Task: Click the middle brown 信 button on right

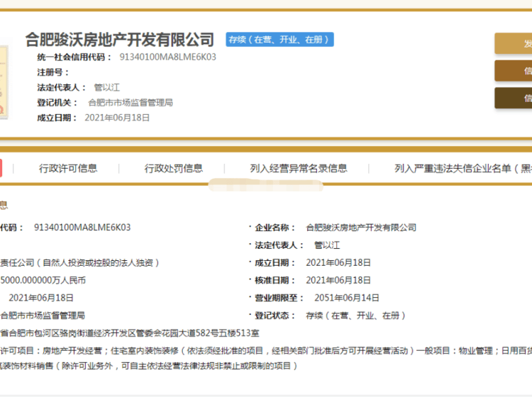Action: (x=514, y=71)
